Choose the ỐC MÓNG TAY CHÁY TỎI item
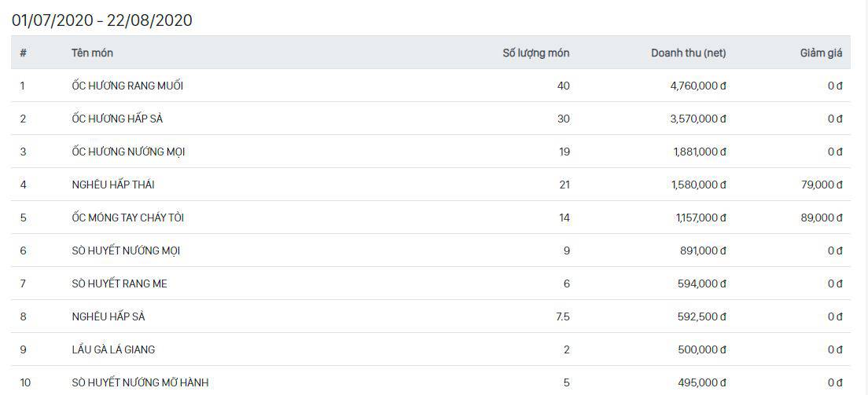Screen dimensions: 868x395 pyautogui.click(x=127, y=218)
